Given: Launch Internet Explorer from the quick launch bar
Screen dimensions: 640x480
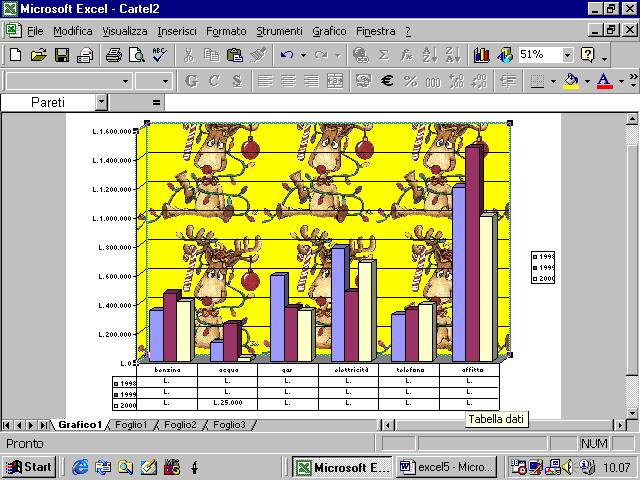Looking at the screenshot, I should coord(80,467).
